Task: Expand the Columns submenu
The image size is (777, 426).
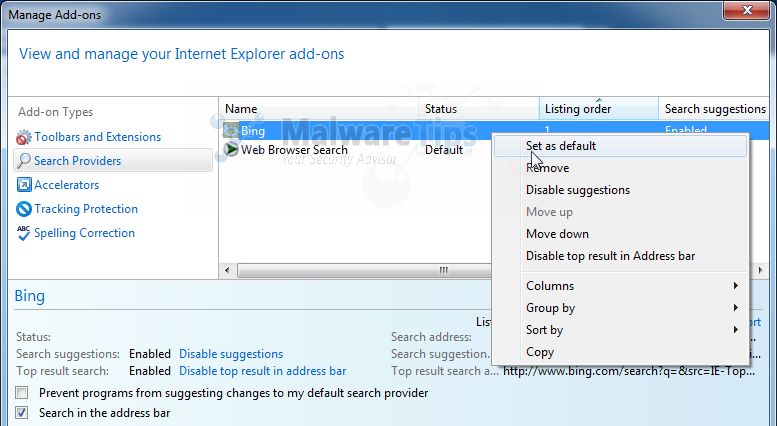Action: click(x=620, y=286)
